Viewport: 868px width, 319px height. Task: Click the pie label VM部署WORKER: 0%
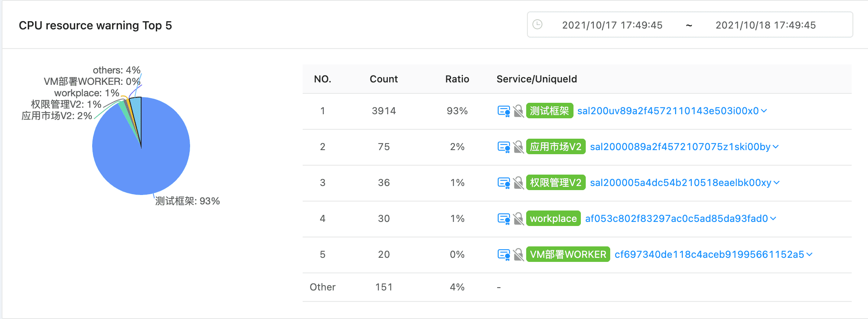[x=92, y=82]
